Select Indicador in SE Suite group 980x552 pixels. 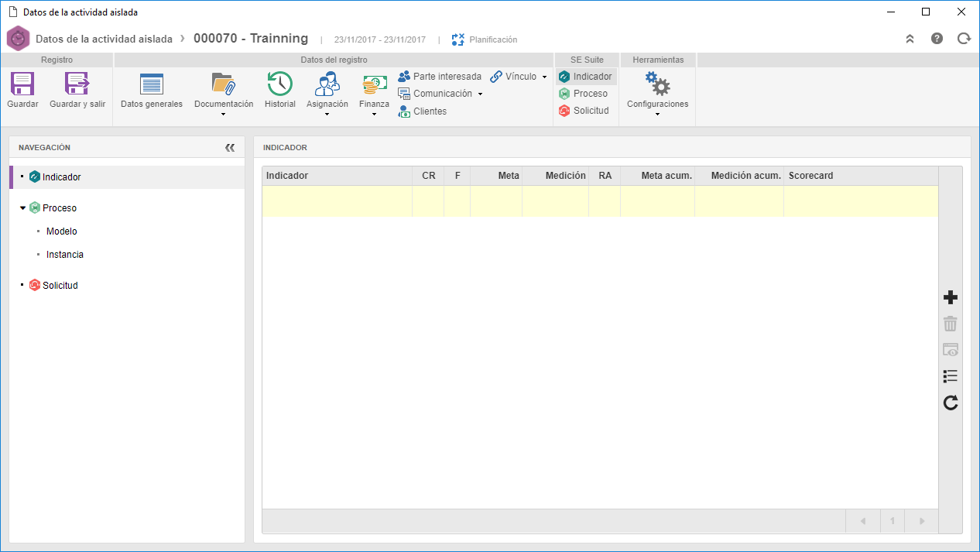pos(586,77)
